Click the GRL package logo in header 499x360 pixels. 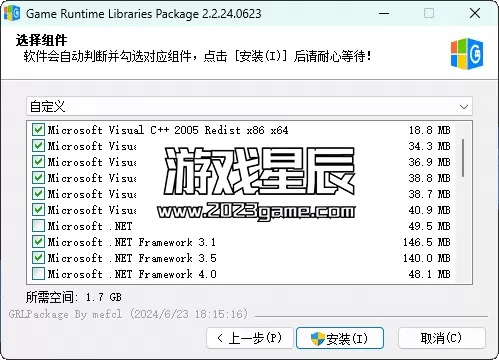pyautogui.click(x=467, y=54)
